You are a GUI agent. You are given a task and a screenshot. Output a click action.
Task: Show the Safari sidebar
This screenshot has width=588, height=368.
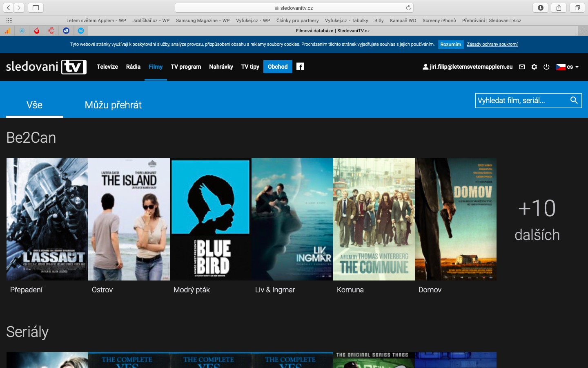[x=36, y=8]
